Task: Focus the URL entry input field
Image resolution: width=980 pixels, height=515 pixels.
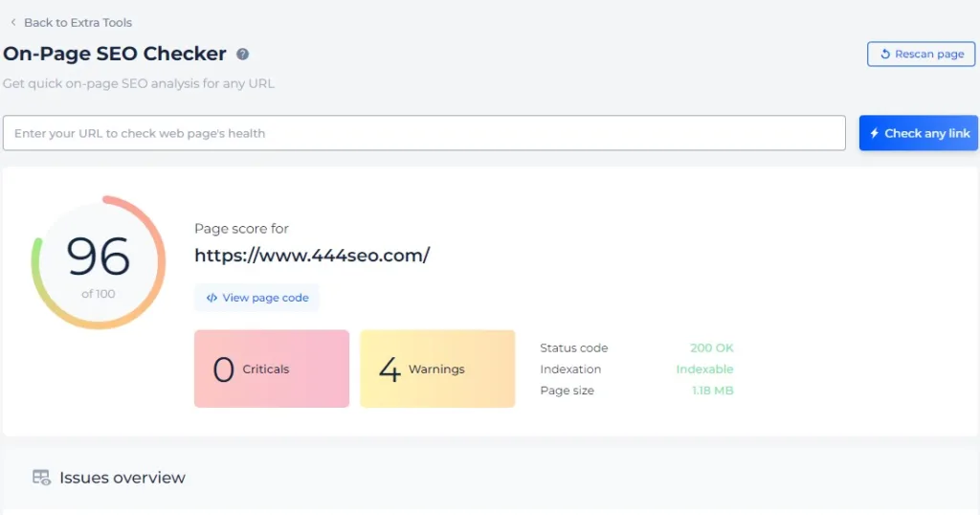Action: [x=424, y=133]
